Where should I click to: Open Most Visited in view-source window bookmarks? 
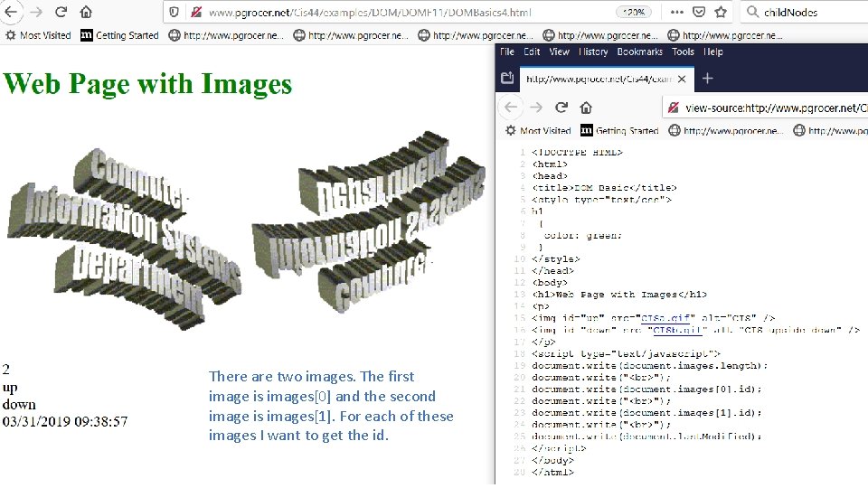pos(538,130)
